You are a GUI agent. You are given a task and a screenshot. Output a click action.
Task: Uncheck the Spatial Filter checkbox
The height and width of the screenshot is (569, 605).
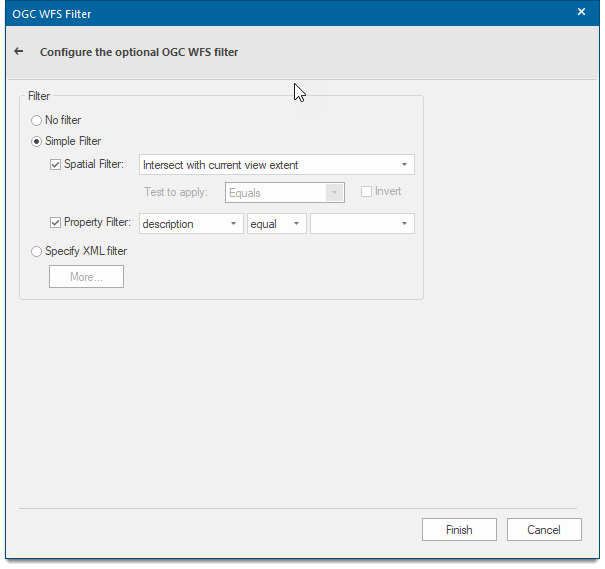click(x=56, y=164)
